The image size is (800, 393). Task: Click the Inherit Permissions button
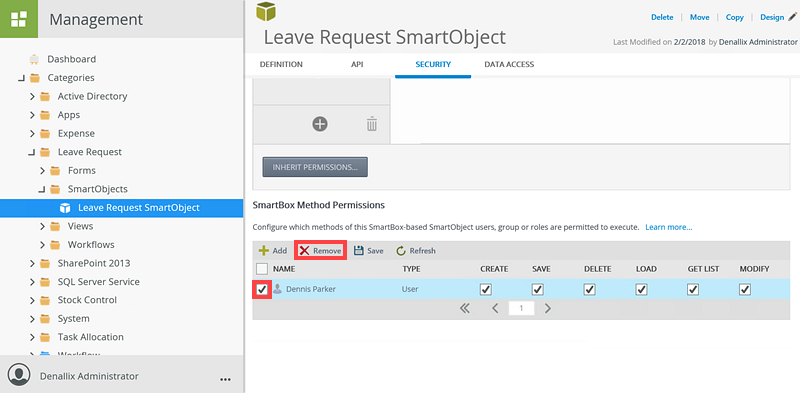(x=315, y=167)
